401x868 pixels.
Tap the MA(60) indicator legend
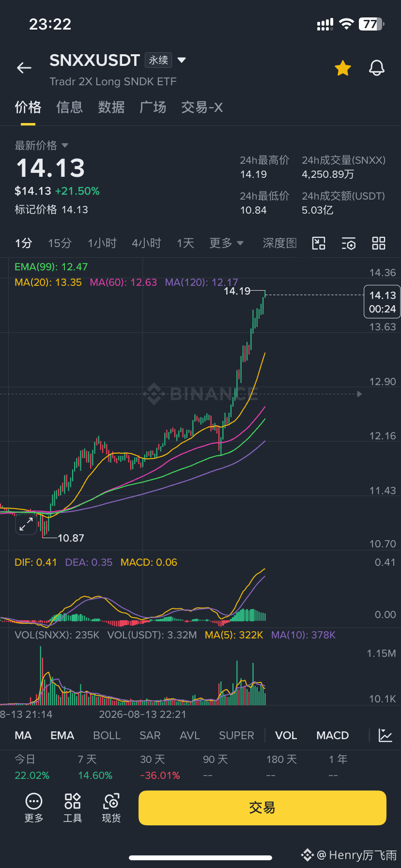pyautogui.click(x=123, y=282)
